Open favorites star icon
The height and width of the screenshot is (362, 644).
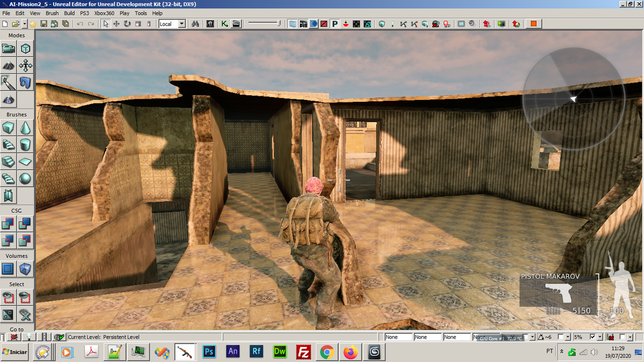tap(33, 24)
